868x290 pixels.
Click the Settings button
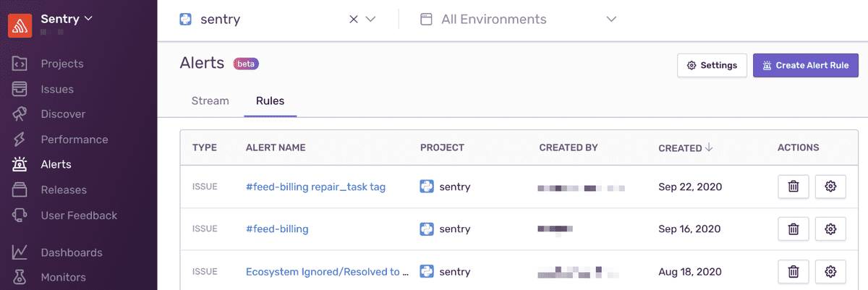712,65
